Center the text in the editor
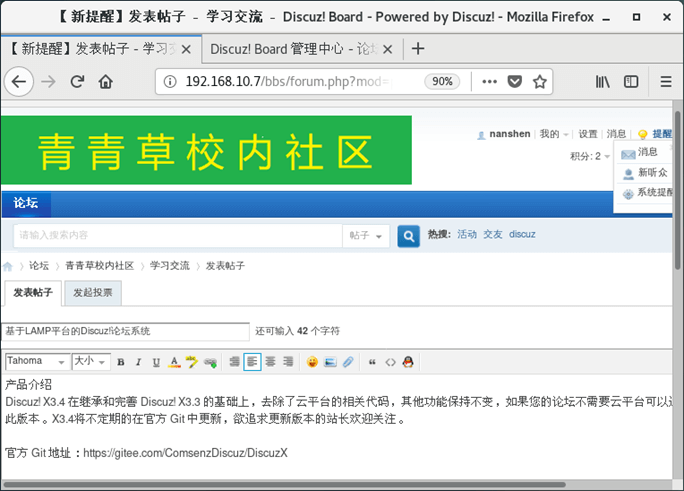The width and height of the screenshot is (684, 491). [x=270, y=361]
